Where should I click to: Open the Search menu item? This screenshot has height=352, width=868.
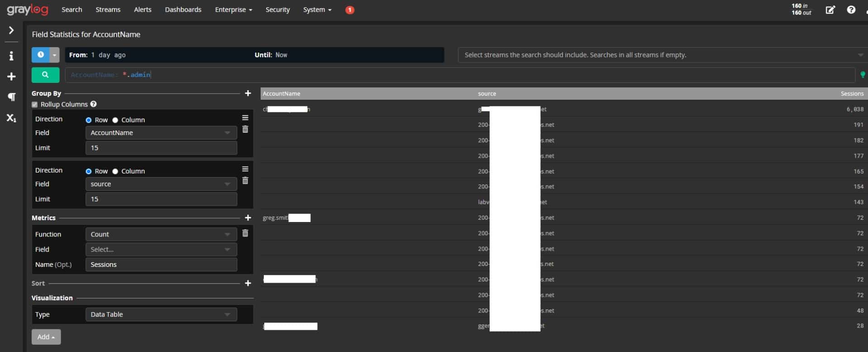(72, 10)
